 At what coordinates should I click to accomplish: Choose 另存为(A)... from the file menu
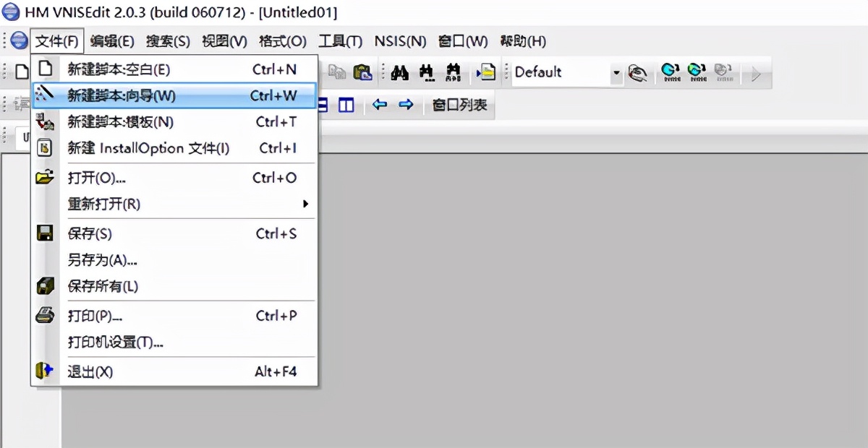pyautogui.click(x=174, y=260)
